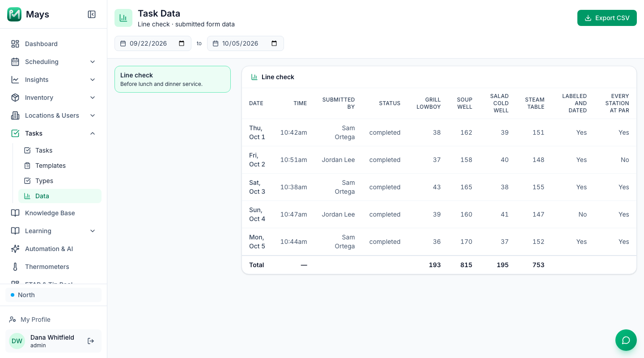Open Dashboard from the sidebar
Image resolution: width=644 pixels, height=358 pixels.
coord(53,44)
